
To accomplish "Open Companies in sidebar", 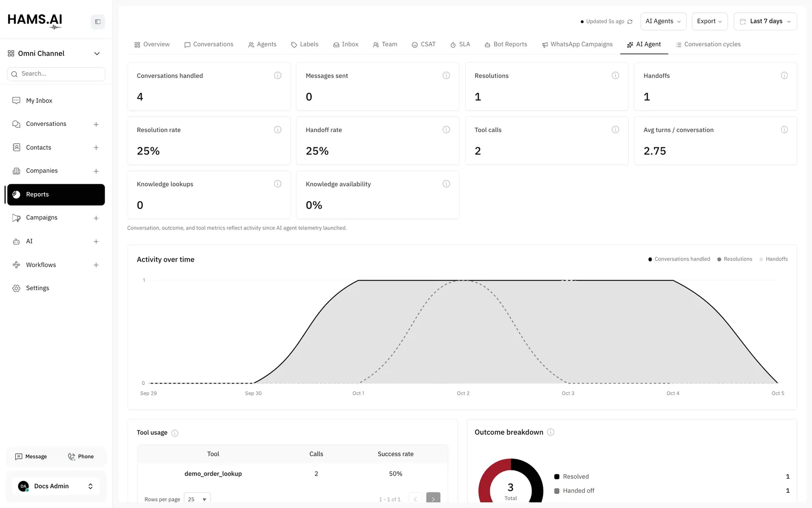I will [x=42, y=171].
